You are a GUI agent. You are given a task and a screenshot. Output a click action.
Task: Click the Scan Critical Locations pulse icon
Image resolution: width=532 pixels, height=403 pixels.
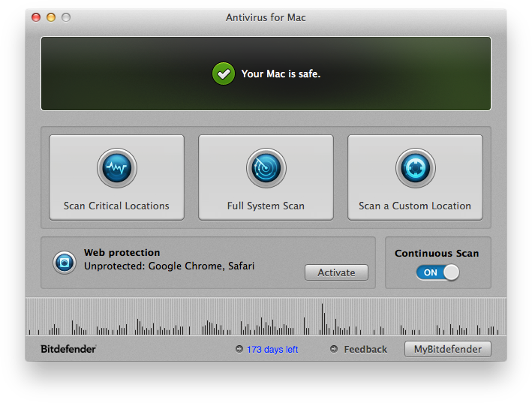click(x=116, y=167)
